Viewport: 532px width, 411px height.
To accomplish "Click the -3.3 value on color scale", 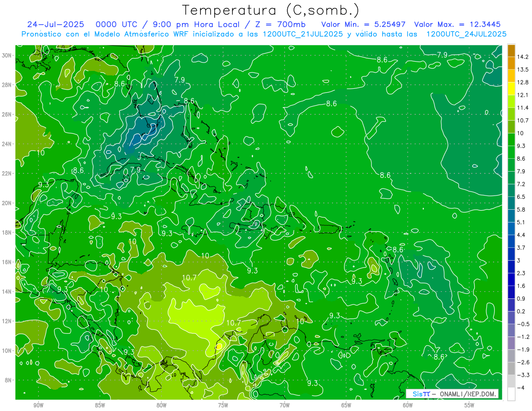I will 523,375.
